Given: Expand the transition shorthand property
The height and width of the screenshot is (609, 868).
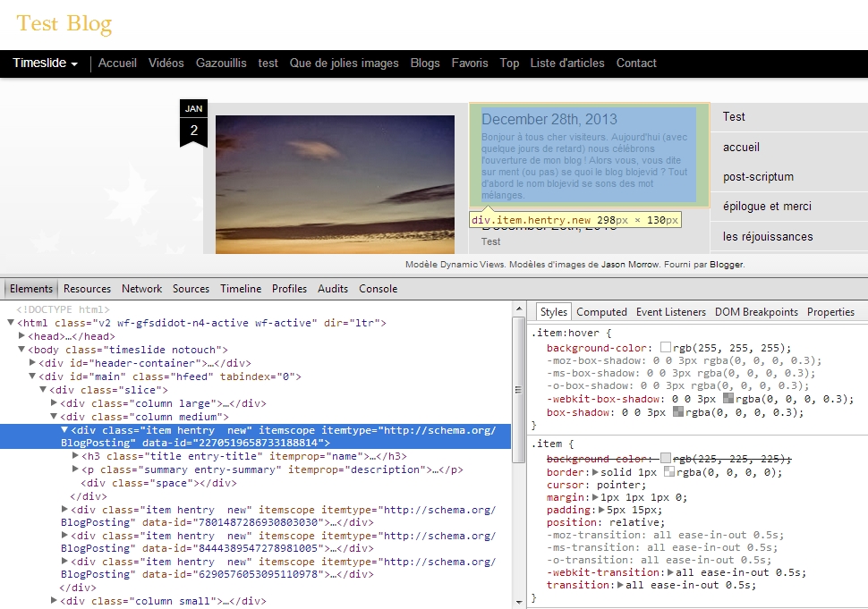Looking at the screenshot, I should 620,585.
